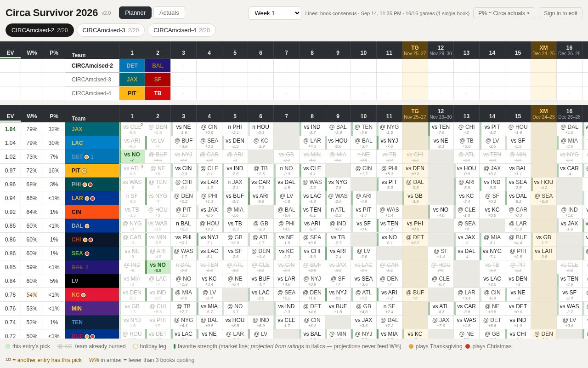
Task: Click the Circa Survivor 2026 title
Action: (51, 13)
